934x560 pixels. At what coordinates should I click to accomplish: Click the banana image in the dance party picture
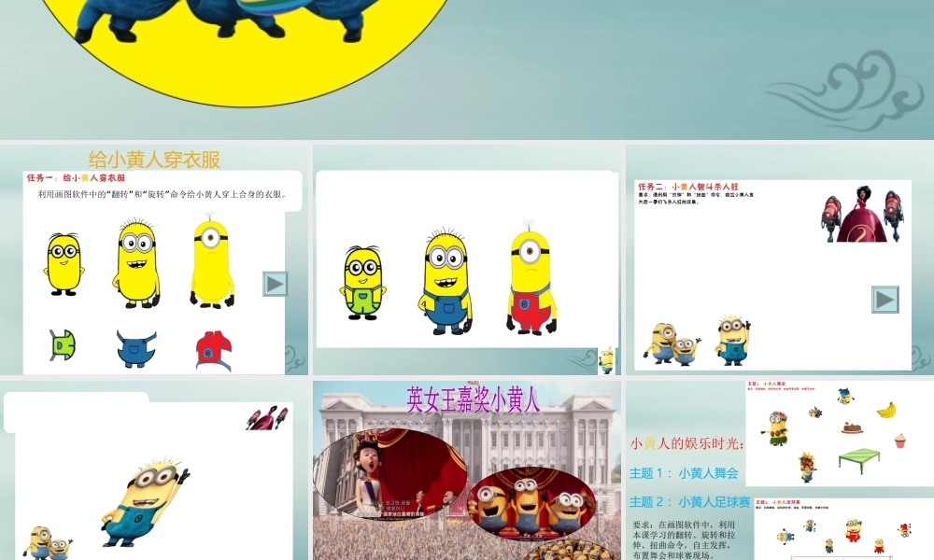click(x=886, y=410)
